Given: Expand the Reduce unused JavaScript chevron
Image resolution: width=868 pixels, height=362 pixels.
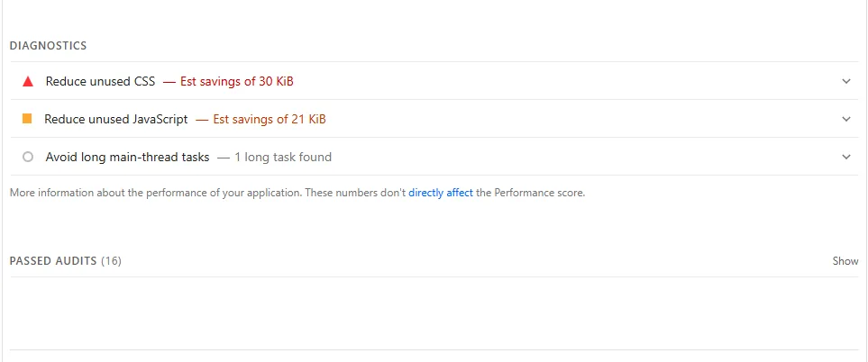Looking at the screenshot, I should pos(845,119).
